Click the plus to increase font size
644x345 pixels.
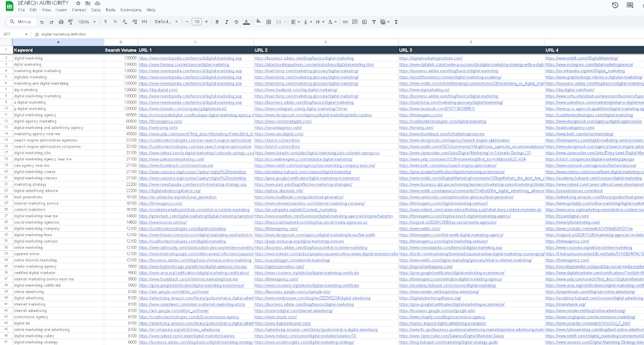pos(207,22)
